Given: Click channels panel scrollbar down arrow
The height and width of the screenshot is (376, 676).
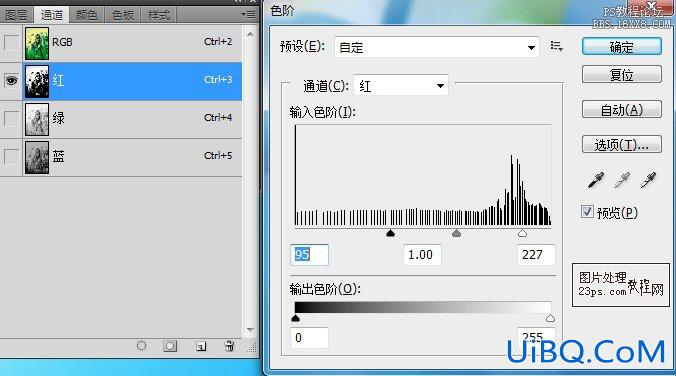Looking at the screenshot, I should (x=250, y=330).
